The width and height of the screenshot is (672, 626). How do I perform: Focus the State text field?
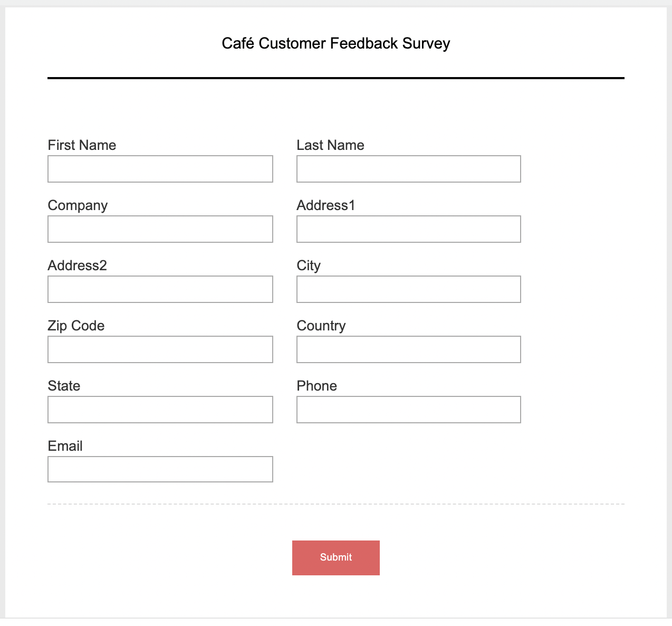pos(160,410)
